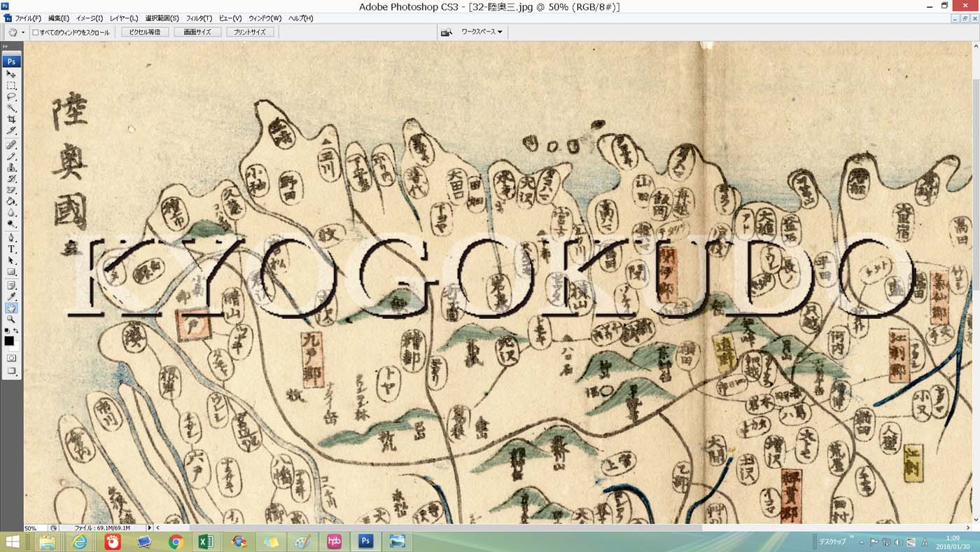The image size is (980, 552).
Task: Toggle Quick Mask mode
Action: [x=12, y=358]
